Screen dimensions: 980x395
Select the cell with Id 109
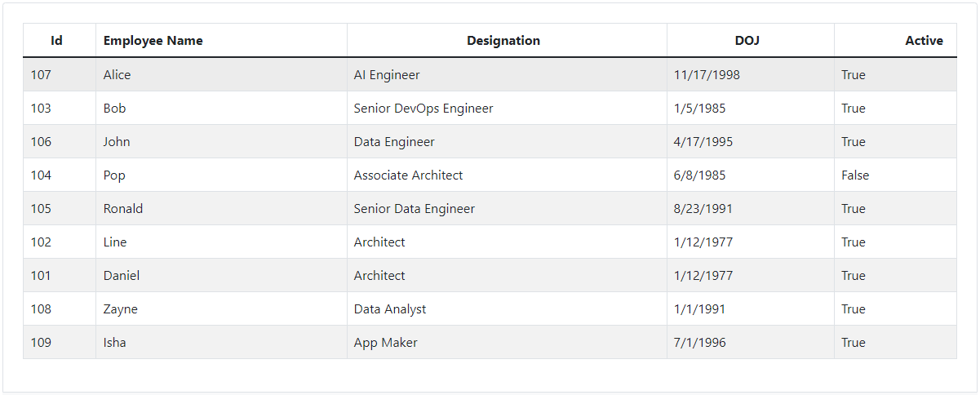click(42, 343)
